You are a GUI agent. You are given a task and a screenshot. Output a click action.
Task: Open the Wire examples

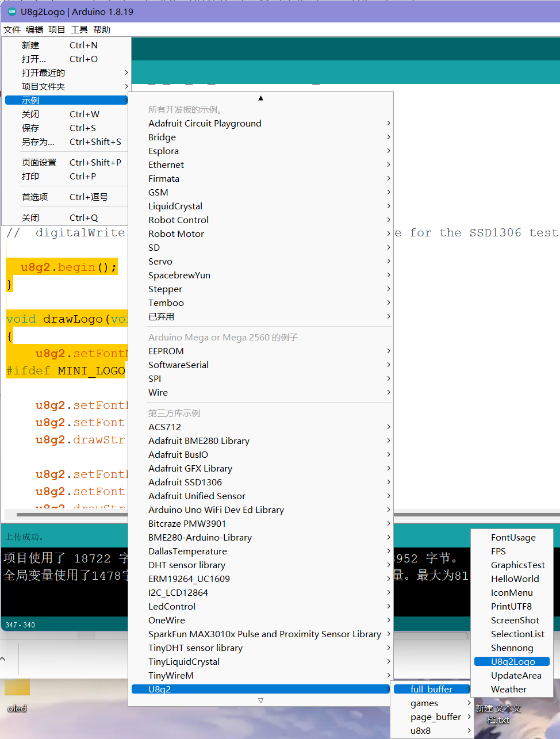tap(261, 392)
